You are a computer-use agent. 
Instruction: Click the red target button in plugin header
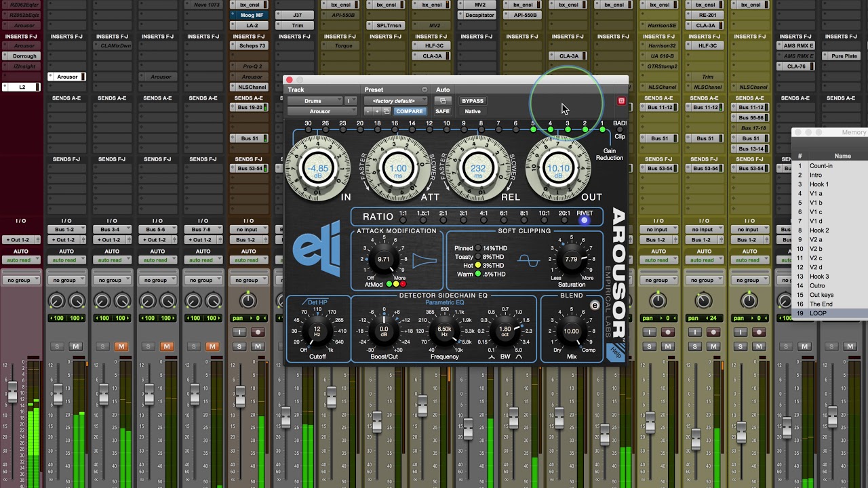[x=621, y=101]
